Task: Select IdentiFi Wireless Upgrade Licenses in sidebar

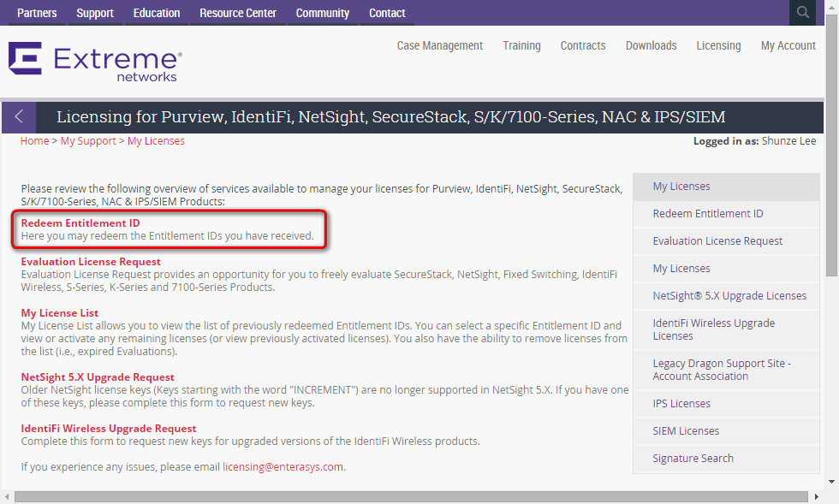Action: tap(726, 329)
